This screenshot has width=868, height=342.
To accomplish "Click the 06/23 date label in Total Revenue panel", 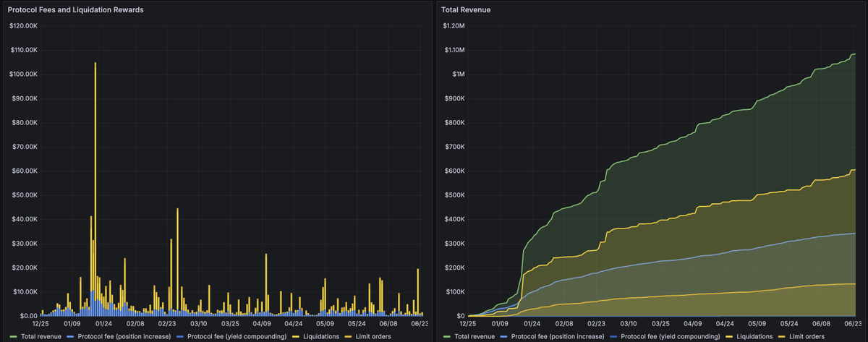I will pos(852,325).
